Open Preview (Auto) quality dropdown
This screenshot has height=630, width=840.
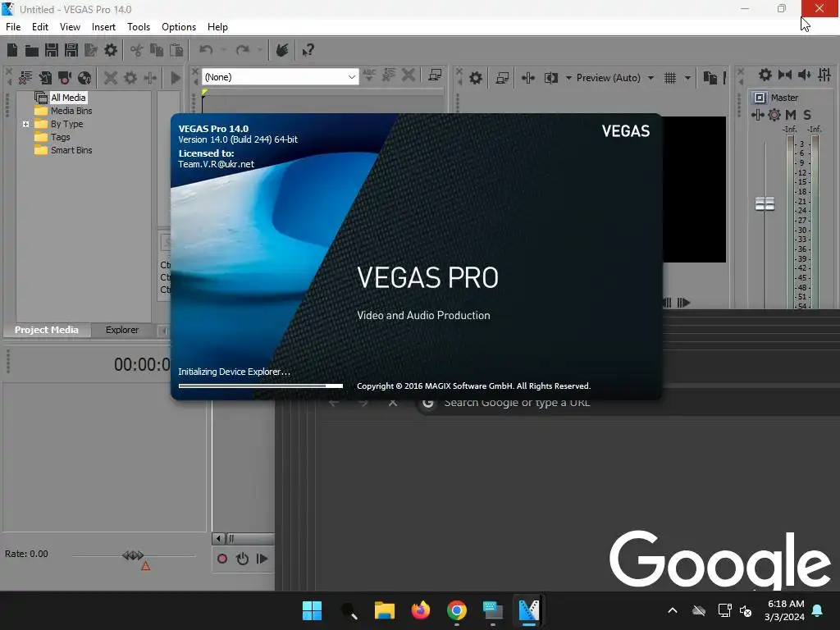[x=651, y=78]
